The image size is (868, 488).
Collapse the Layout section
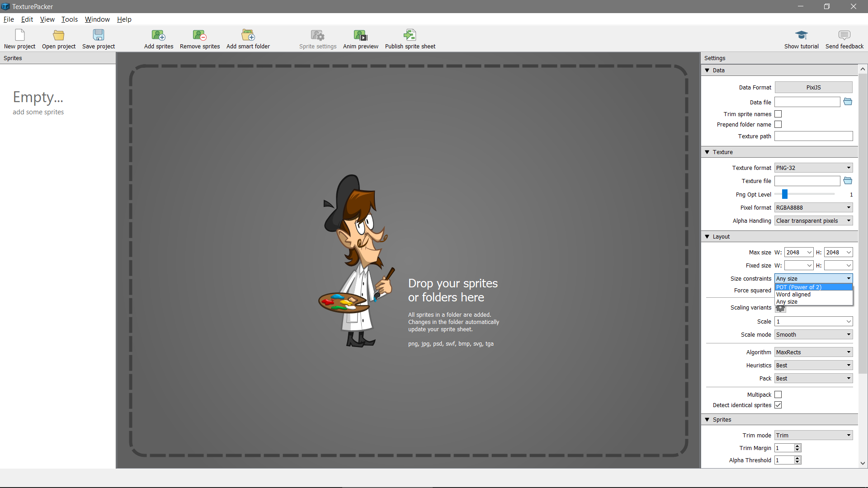point(707,236)
